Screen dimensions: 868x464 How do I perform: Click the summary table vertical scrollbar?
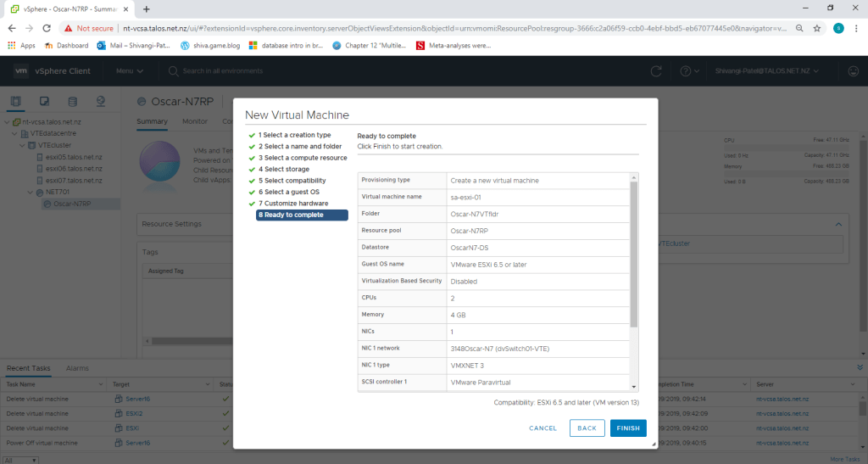coord(633,254)
